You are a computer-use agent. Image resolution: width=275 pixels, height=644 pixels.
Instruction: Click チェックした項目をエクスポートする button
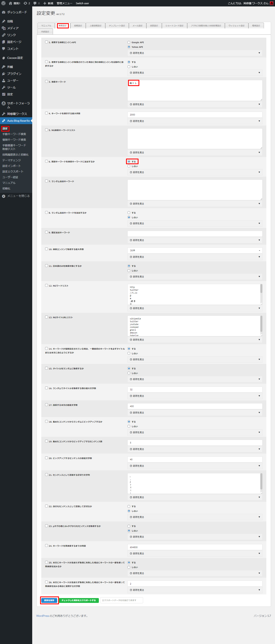click(x=79, y=600)
